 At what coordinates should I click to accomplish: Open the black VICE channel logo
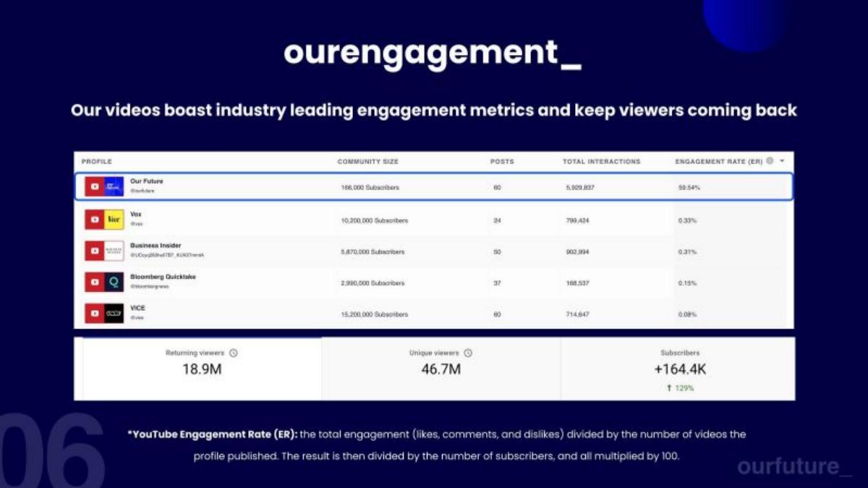pos(114,313)
